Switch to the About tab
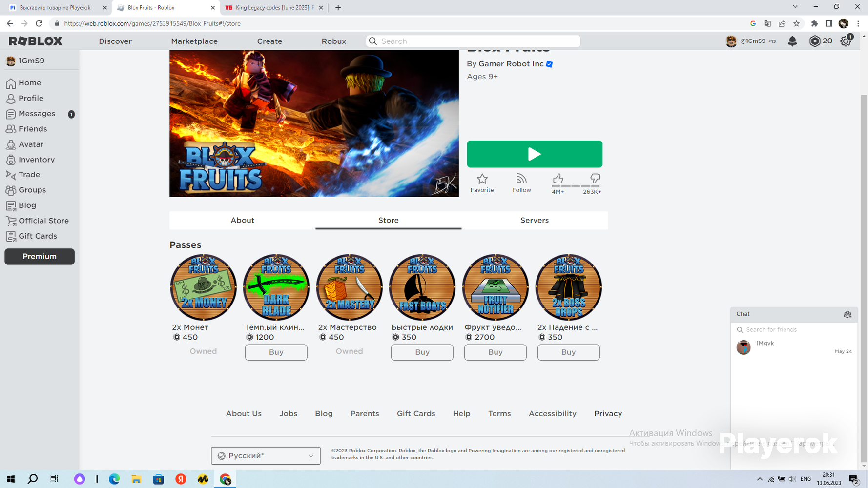The height and width of the screenshot is (488, 868). 242,220
